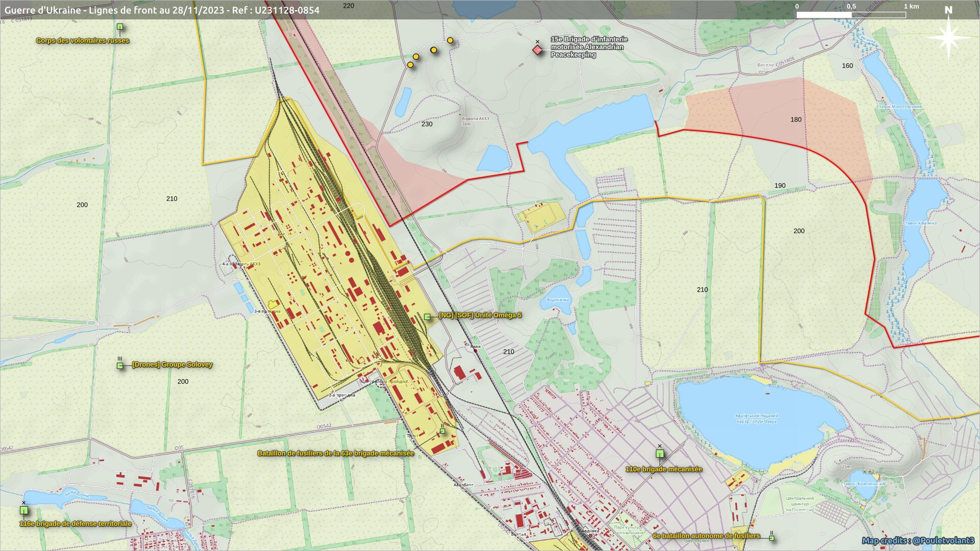This screenshot has height=551, width=980.
Task: Click the map scale bar
Action: point(851,15)
